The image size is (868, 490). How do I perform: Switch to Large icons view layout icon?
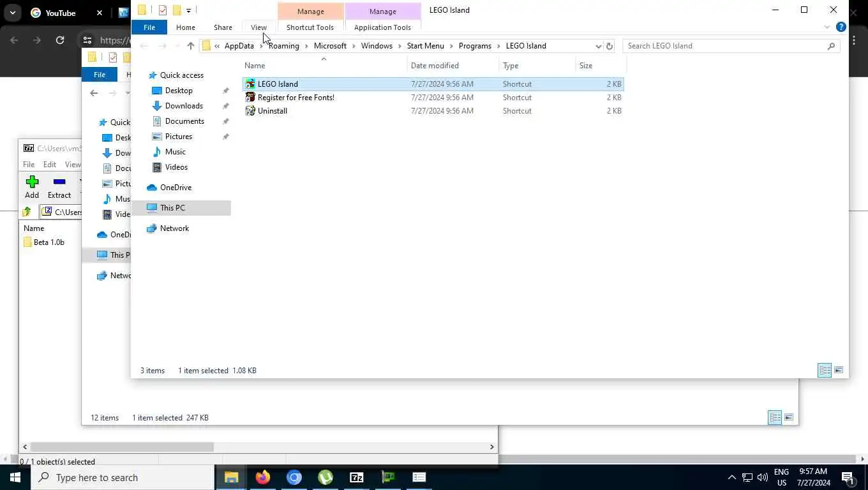pyautogui.click(x=839, y=370)
